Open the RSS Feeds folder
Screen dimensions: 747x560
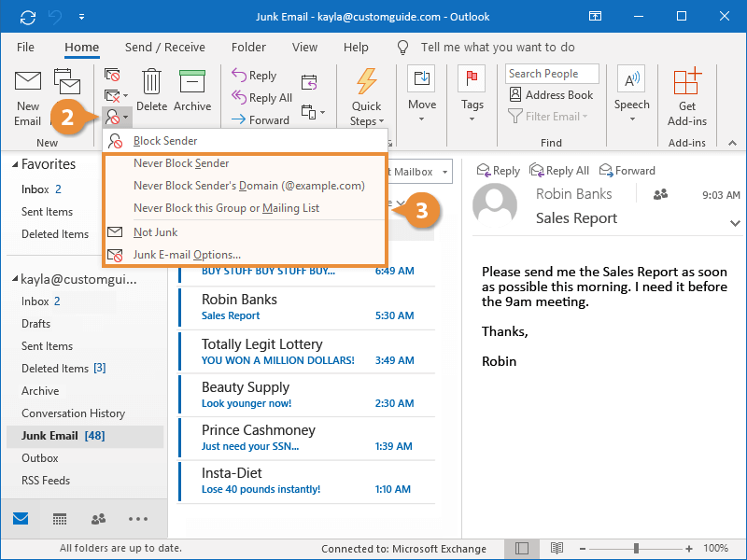tap(45, 481)
